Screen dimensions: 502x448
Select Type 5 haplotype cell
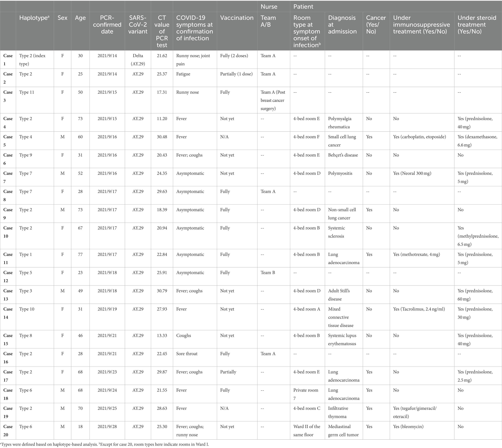[25, 273]
